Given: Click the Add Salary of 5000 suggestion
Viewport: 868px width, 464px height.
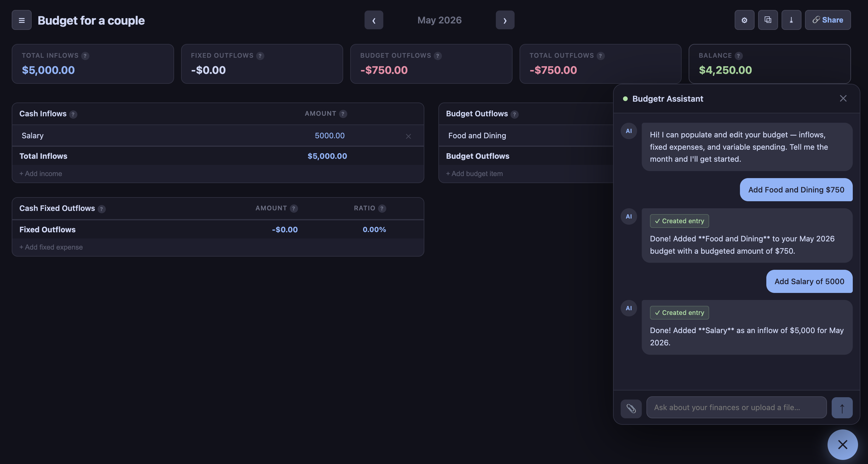Looking at the screenshot, I should [809, 281].
